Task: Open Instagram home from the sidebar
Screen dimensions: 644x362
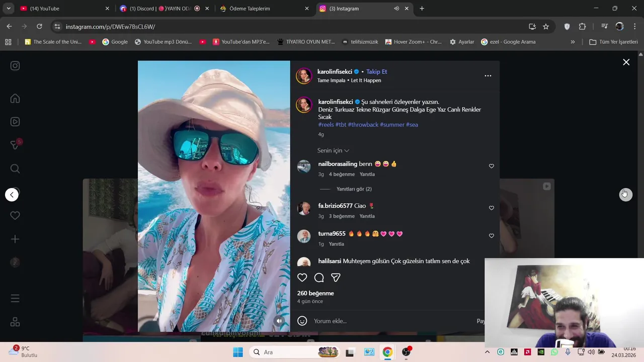Action: (15, 99)
